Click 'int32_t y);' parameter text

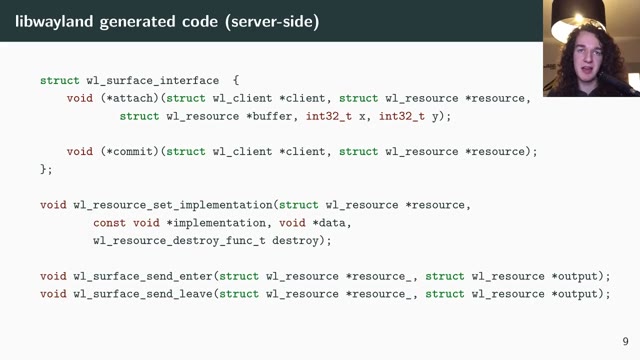415,116
